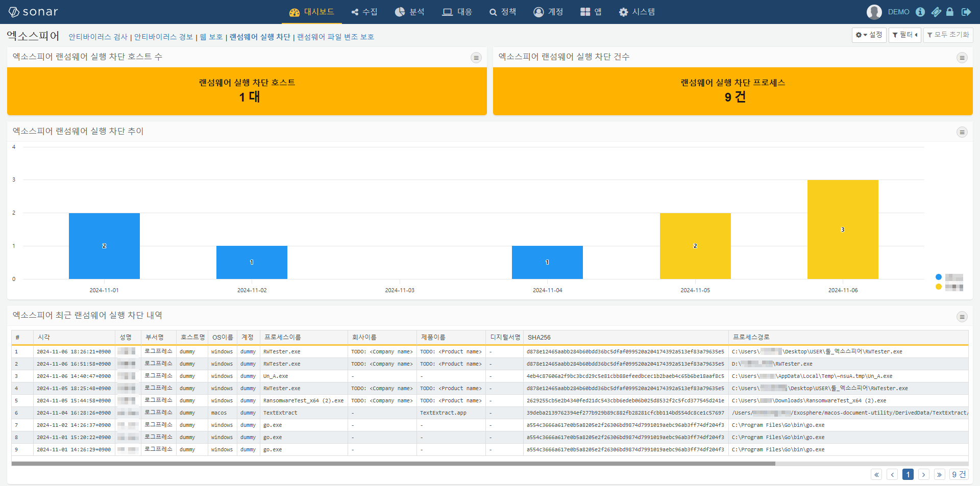Open the 시스템 menu

[637, 12]
